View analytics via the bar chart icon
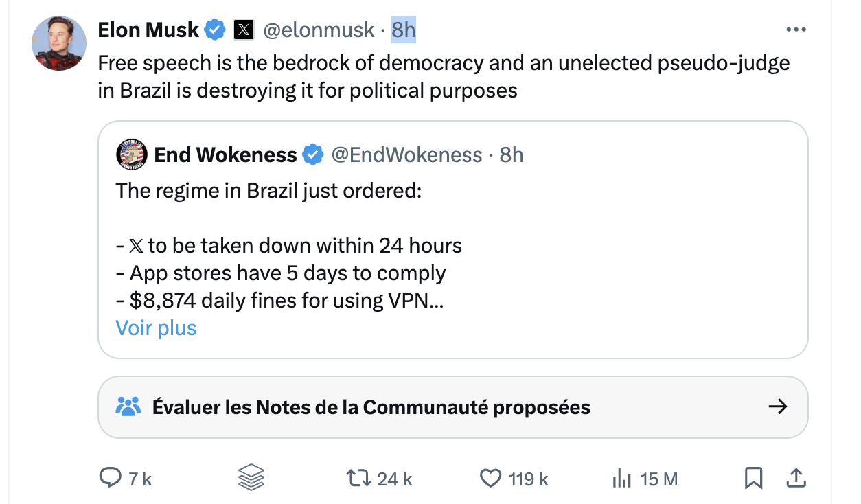The height and width of the screenshot is (504, 861). 621,479
